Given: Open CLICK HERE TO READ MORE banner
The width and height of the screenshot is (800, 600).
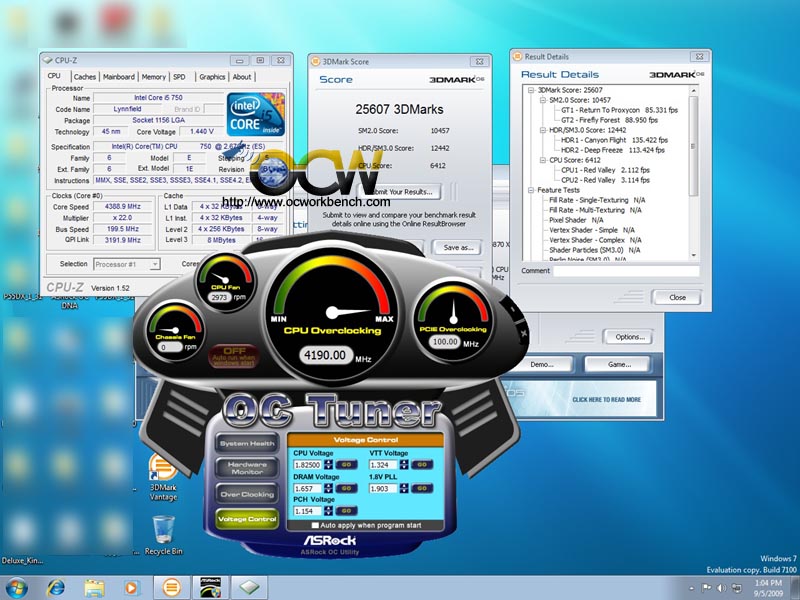Looking at the screenshot, I should (x=606, y=399).
